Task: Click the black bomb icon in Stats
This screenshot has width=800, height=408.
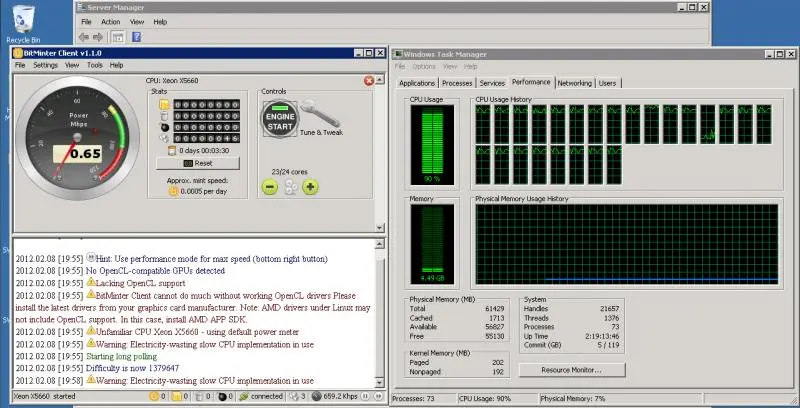Action: tap(164, 128)
